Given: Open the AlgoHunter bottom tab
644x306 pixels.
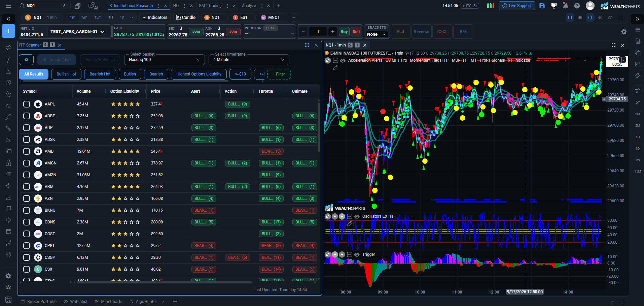Looking at the screenshot, I should point(143,302).
